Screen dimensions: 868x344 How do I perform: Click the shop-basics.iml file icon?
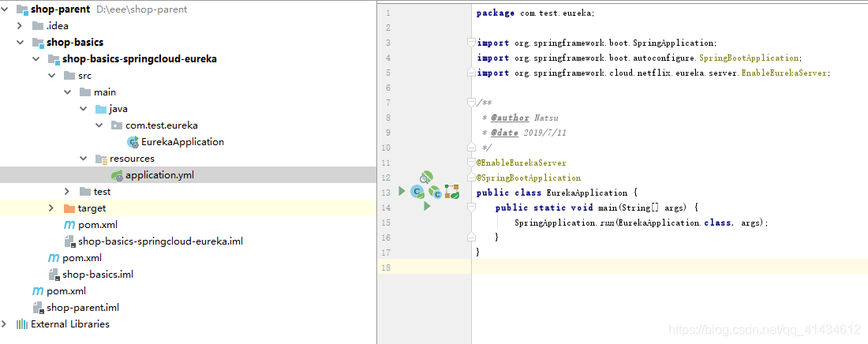point(54,275)
